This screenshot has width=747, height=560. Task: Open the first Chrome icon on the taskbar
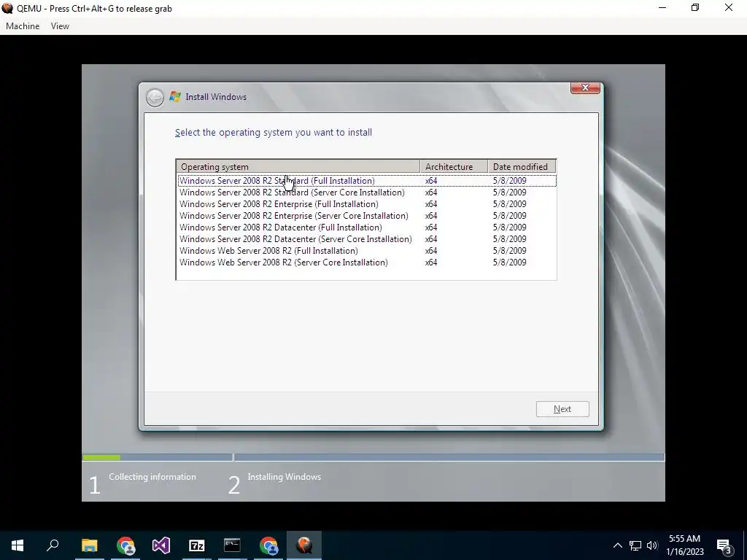coord(125,545)
